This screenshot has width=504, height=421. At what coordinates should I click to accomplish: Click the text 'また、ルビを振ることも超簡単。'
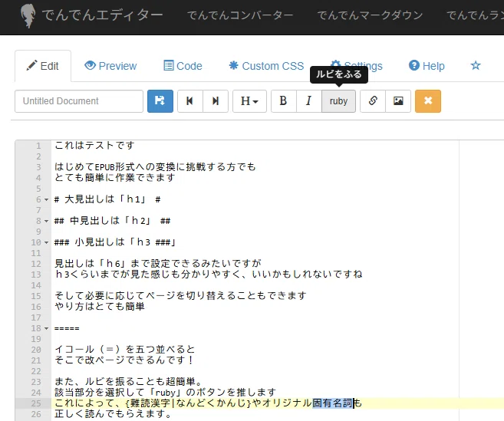(129, 382)
